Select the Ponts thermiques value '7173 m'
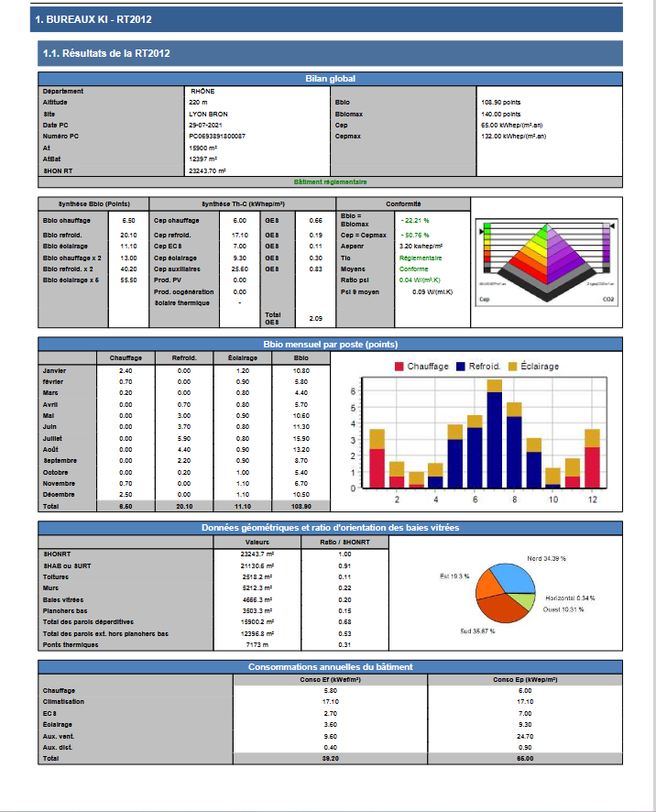This screenshot has width=656, height=812. [x=257, y=644]
